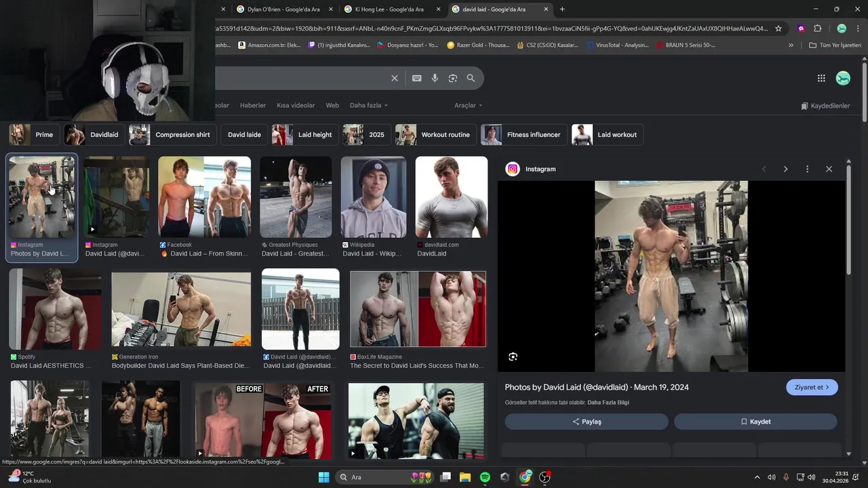Open the Kaydedilenler saved items link

pos(825,106)
